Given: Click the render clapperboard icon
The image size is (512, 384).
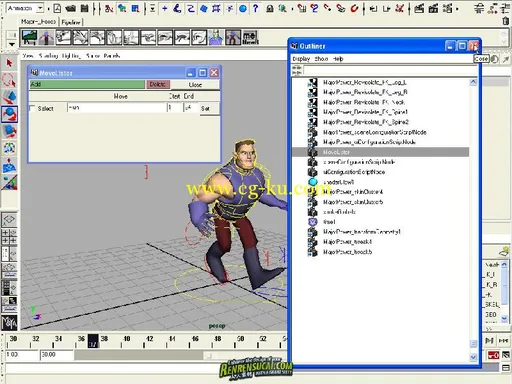Looking at the screenshot, I should 419,8.
